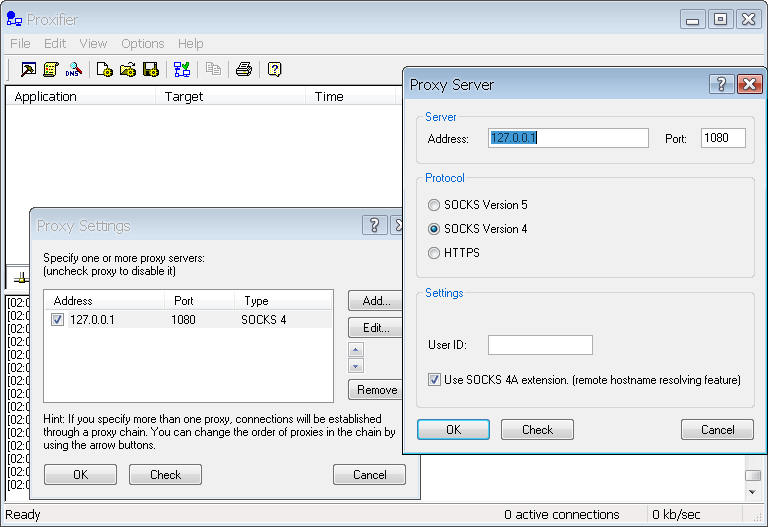Move proxy down with down arrow button
This screenshot has height=527, width=768.
coord(356,366)
